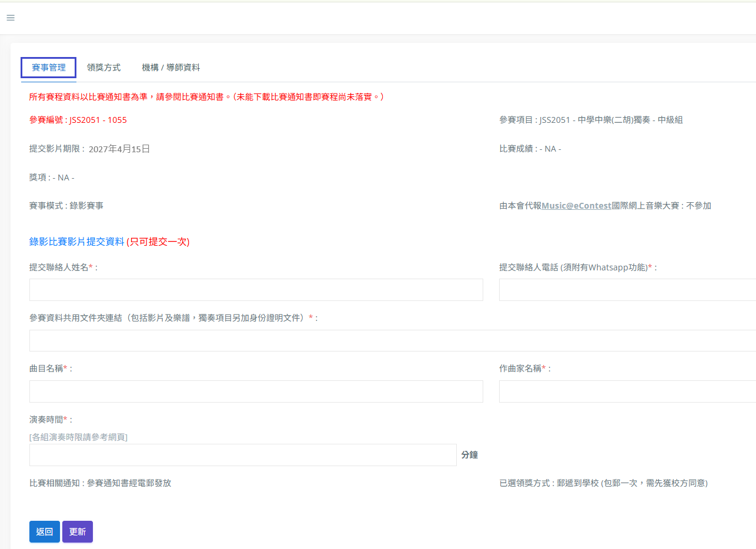Select the 提交影片期限 2027年4月15日 text

90,149
